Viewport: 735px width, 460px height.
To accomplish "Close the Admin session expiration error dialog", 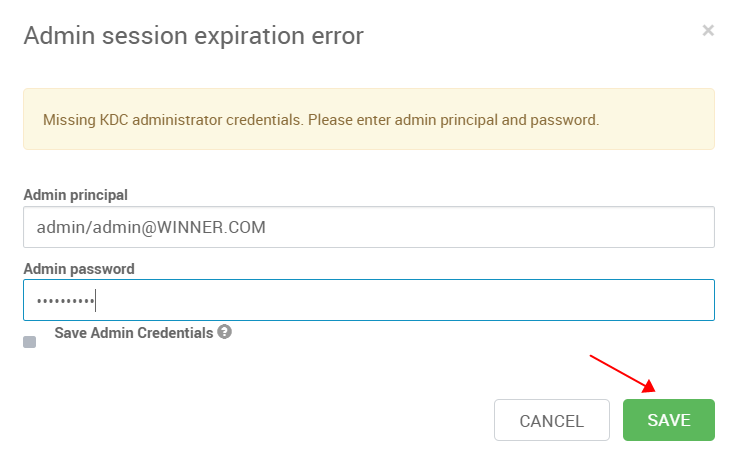I will tap(708, 30).
